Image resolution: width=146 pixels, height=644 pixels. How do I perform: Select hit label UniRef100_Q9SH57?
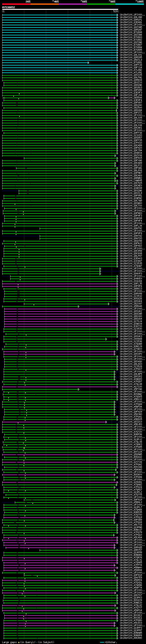pos(131,138)
